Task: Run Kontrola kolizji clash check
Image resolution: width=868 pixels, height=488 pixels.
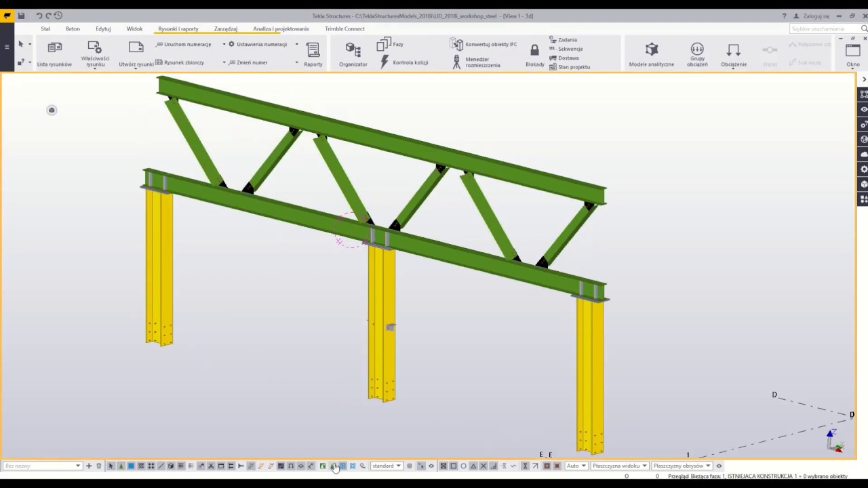Action: click(404, 62)
